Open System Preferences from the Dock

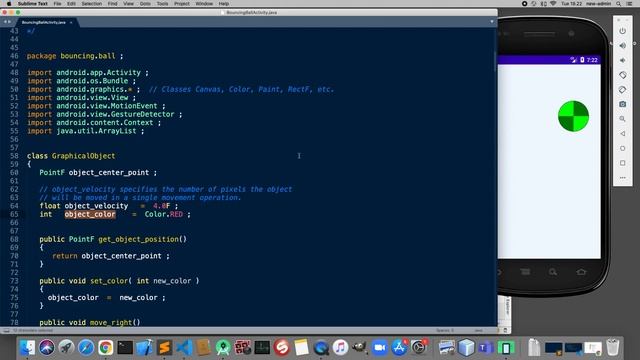point(419,347)
